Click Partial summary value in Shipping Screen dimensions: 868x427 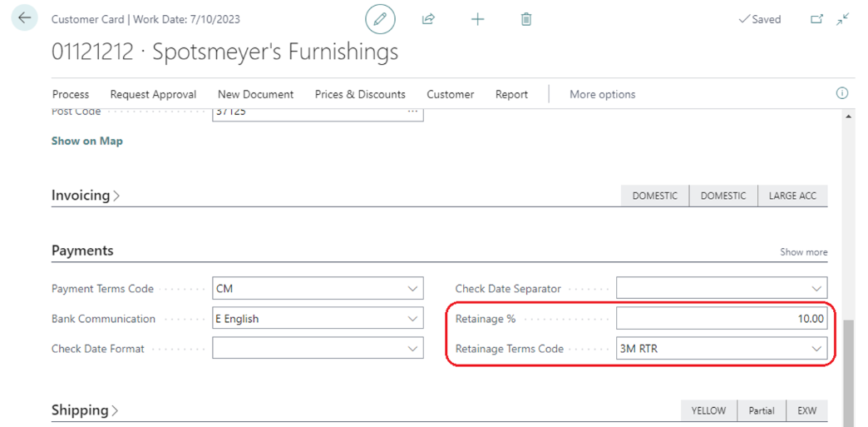click(762, 411)
